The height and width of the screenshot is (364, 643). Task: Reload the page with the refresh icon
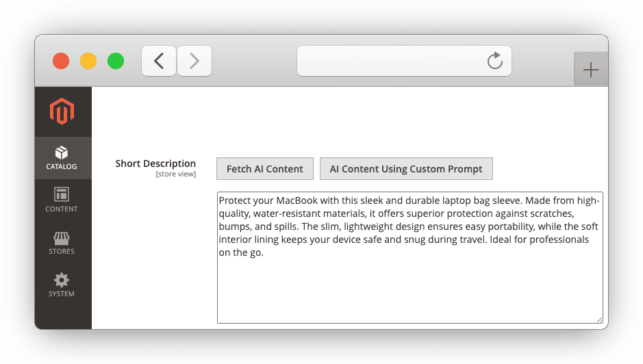pos(494,62)
